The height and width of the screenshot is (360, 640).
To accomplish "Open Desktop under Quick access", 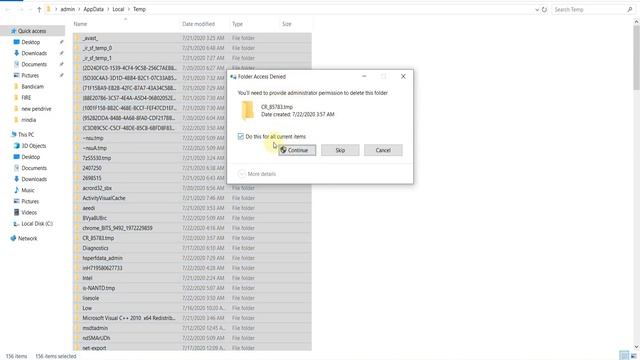I will click(x=31, y=42).
